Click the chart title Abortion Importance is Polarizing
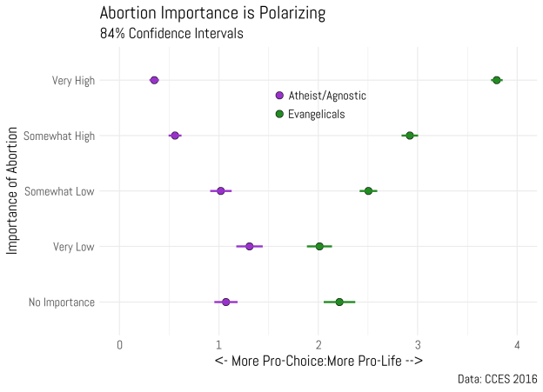Screen dimensions: 543x392 [212, 13]
